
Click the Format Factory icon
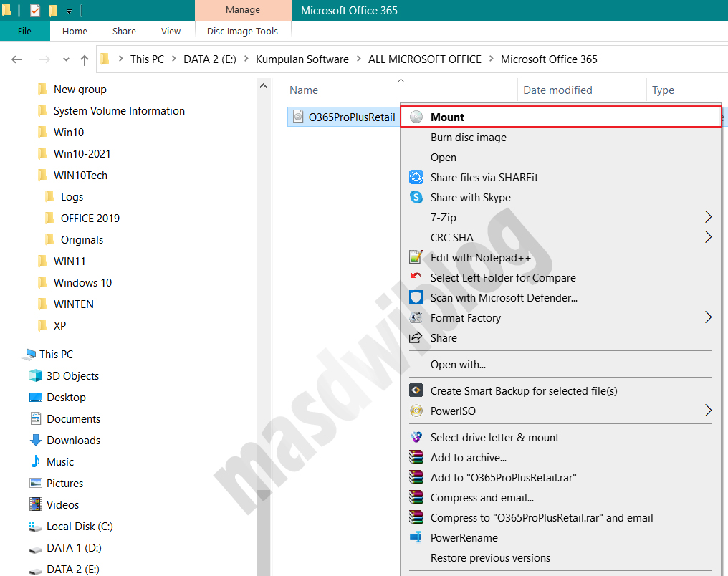tap(416, 317)
